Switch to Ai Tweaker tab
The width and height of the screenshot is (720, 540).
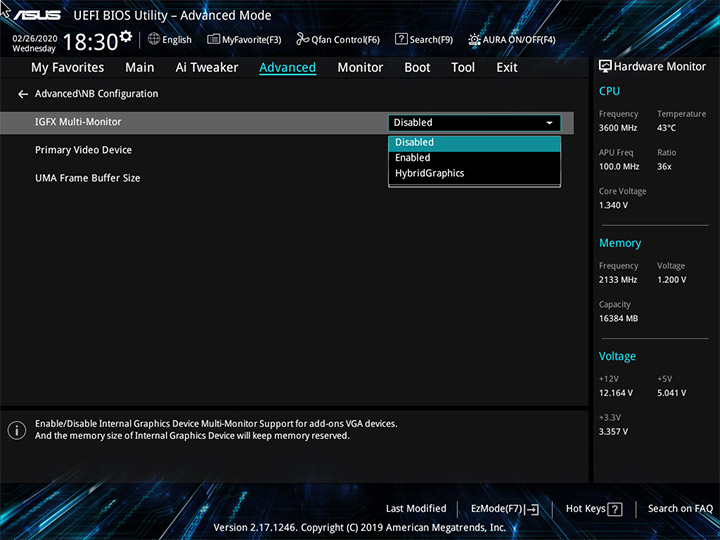pos(207,68)
